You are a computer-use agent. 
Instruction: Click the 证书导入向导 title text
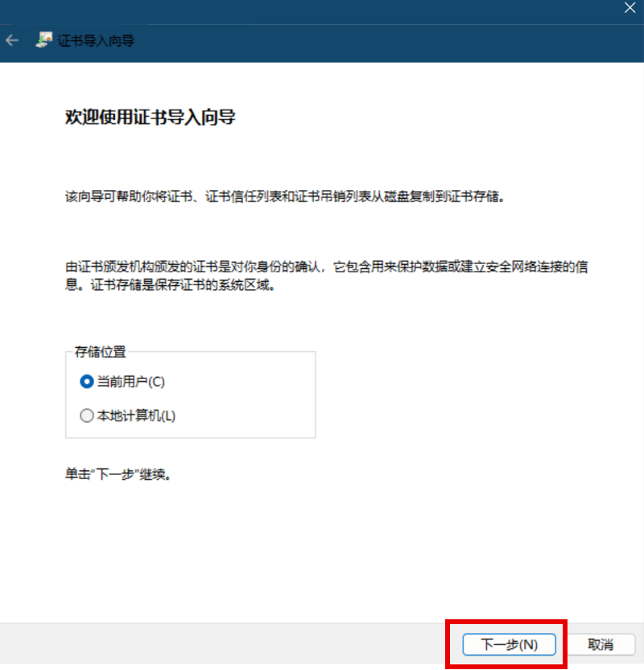click(x=96, y=40)
